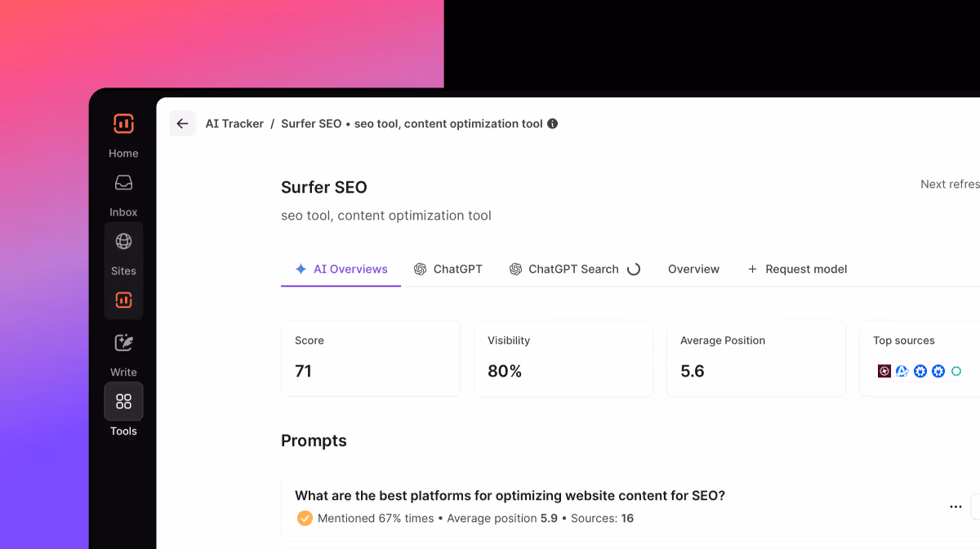
Task: Open the Write feather icon
Action: point(123,343)
